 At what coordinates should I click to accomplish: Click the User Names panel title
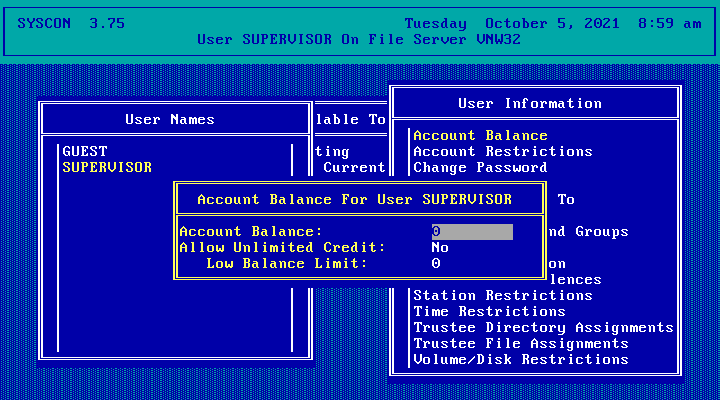click(x=170, y=119)
